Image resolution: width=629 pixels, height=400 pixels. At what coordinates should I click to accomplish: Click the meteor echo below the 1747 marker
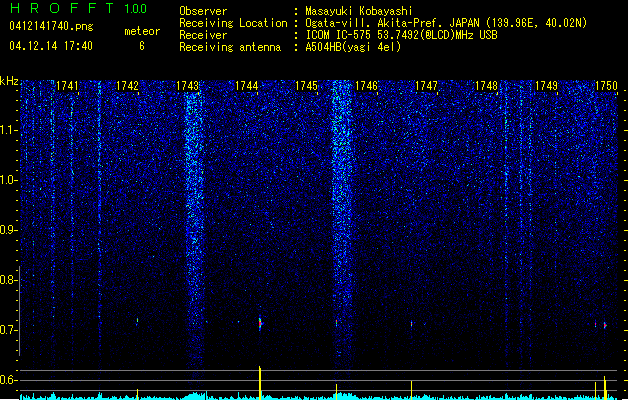[x=412, y=323]
